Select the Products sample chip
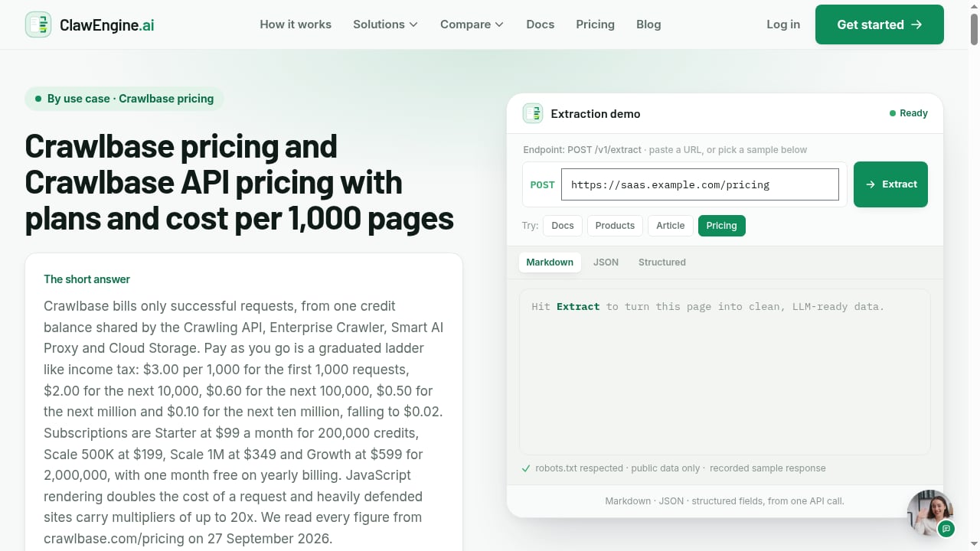 pyautogui.click(x=615, y=226)
